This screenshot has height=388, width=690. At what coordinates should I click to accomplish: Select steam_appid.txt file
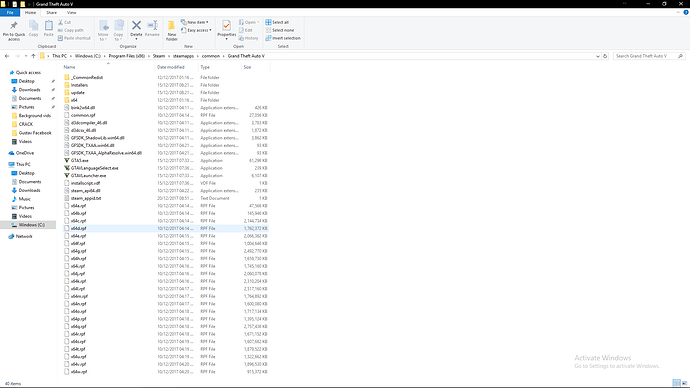[86, 198]
